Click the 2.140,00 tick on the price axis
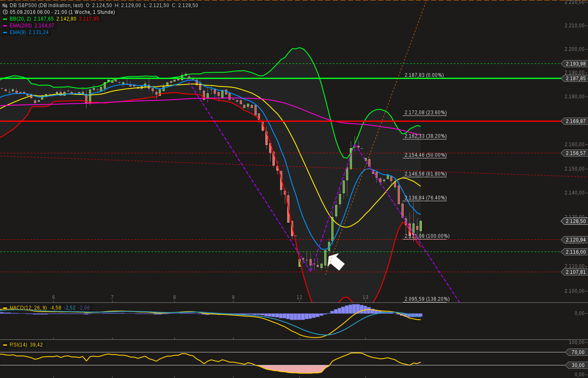The width and height of the screenshot is (588, 378). coord(575,193)
